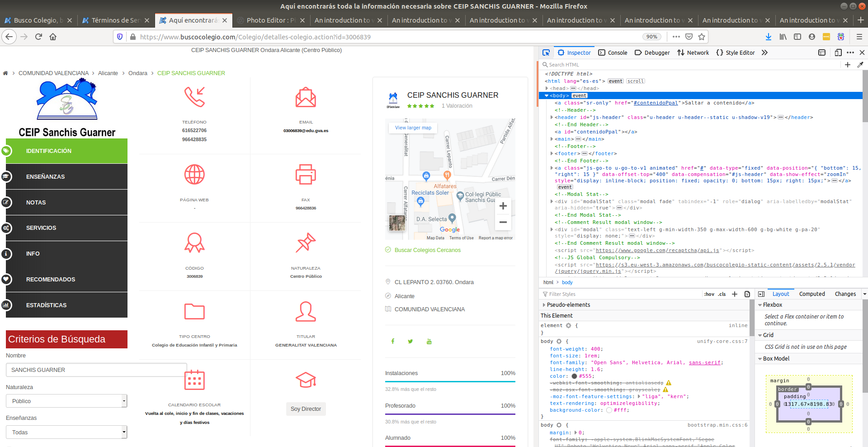The width and height of the screenshot is (868, 447).
Task: Switch to the Console tab
Action: pos(613,52)
